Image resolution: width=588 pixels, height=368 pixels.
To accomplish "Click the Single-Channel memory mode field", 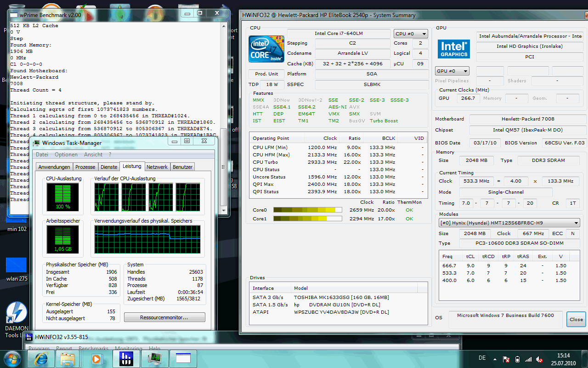I will tap(506, 192).
